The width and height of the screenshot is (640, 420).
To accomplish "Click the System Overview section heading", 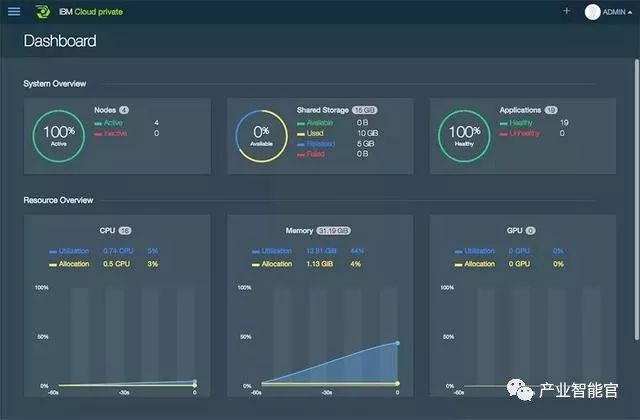I will [55, 84].
